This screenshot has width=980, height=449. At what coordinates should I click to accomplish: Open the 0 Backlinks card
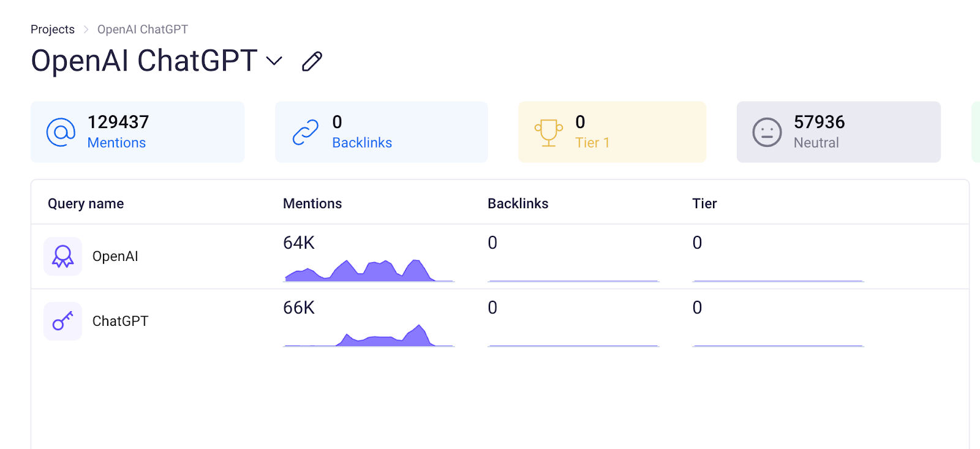click(382, 132)
